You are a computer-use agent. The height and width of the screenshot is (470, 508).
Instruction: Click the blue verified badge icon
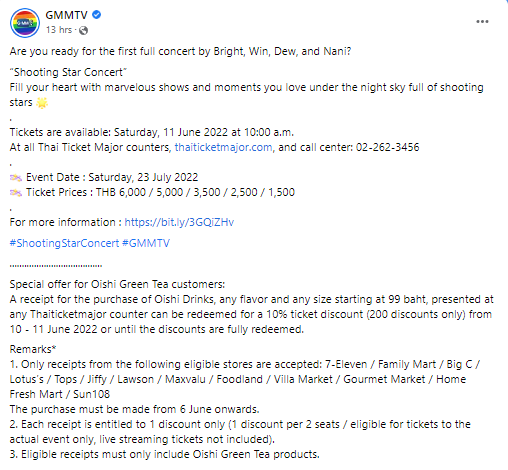click(97, 15)
